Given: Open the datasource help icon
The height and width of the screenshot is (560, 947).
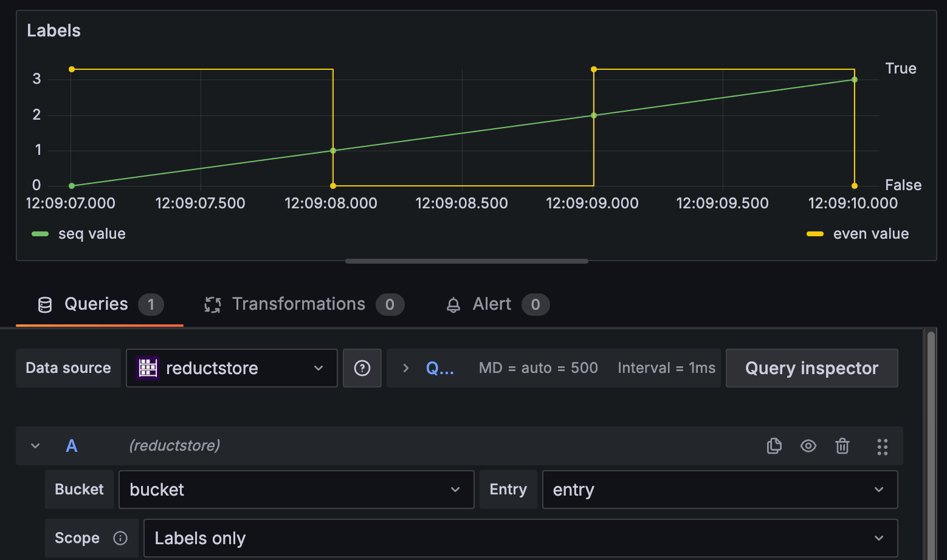Looking at the screenshot, I should point(362,368).
